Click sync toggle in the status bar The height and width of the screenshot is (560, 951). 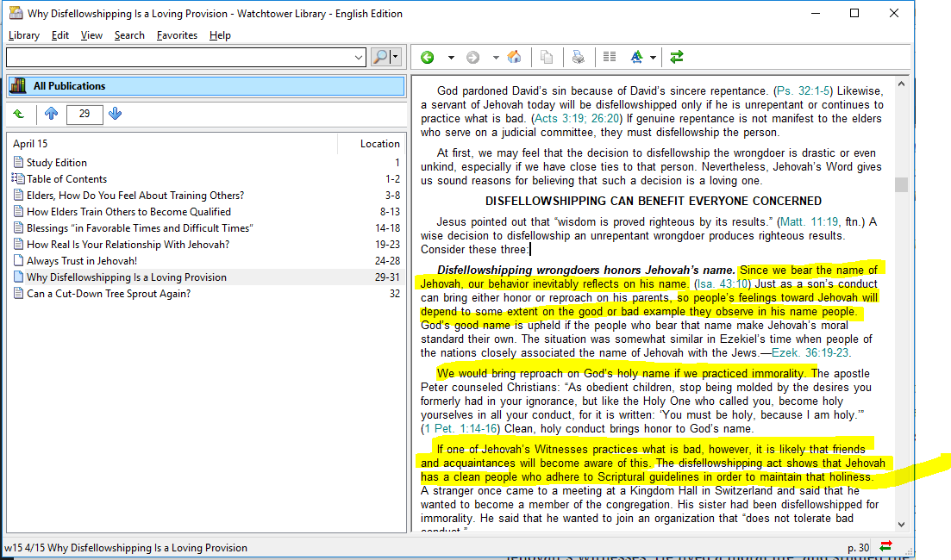[885, 547]
